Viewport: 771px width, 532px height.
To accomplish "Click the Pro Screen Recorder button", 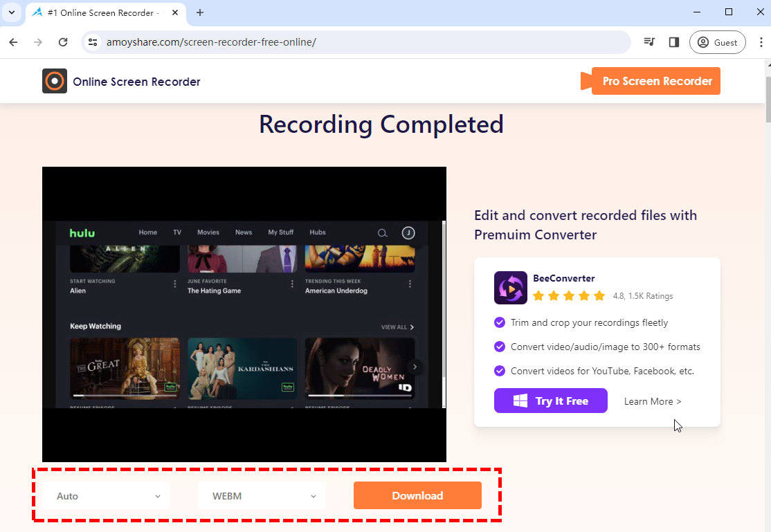I will tap(651, 81).
